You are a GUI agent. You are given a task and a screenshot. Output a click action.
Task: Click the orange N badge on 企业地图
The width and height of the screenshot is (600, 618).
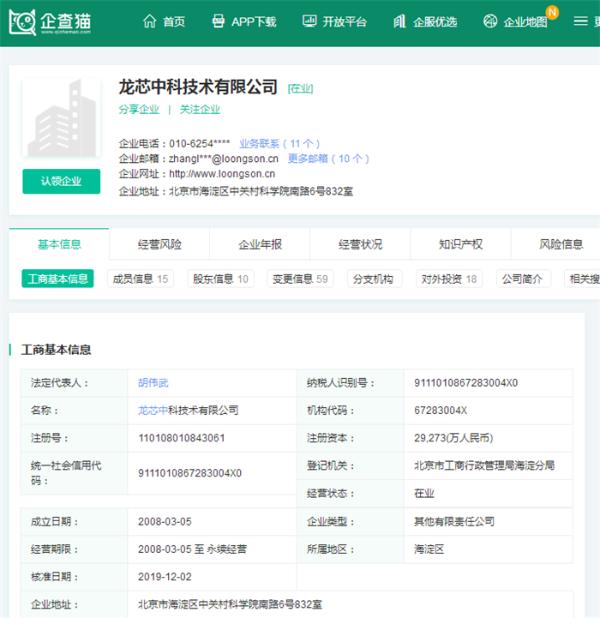[552, 12]
